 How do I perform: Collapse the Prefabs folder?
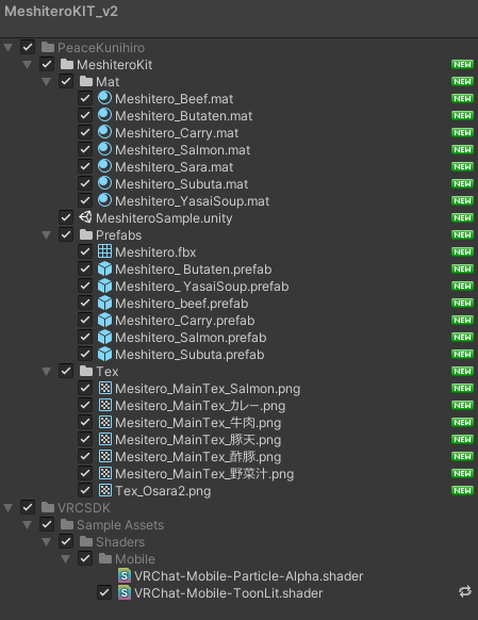[46, 235]
